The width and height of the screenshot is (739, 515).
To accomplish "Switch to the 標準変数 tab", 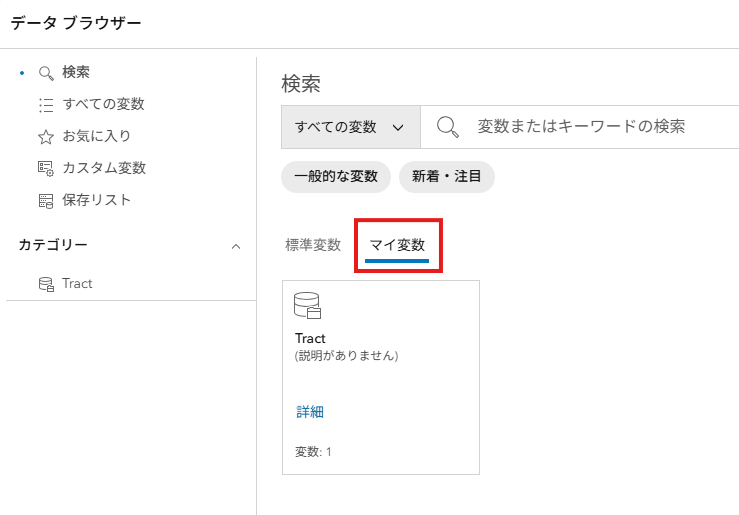I will (313, 245).
